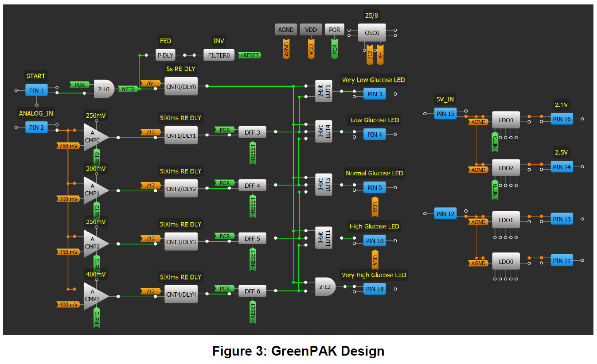Click the LDO0 regulator block

tap(506, 262)
